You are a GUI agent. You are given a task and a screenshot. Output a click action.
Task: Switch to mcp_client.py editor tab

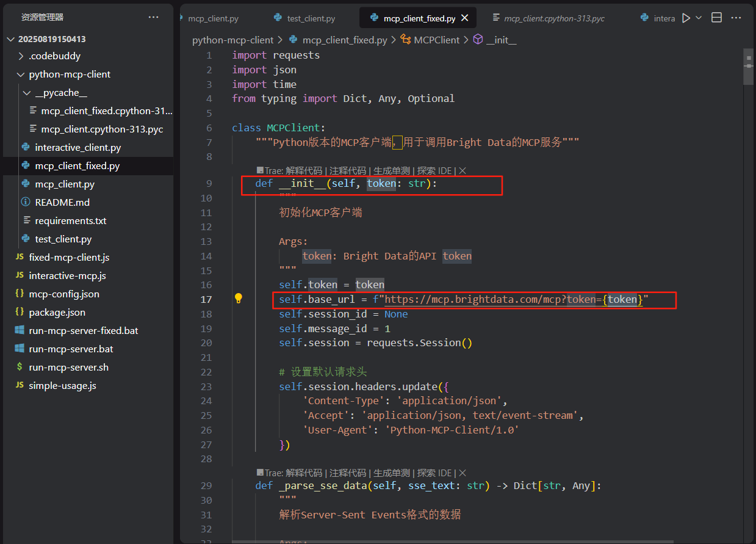tap(213, 19)
